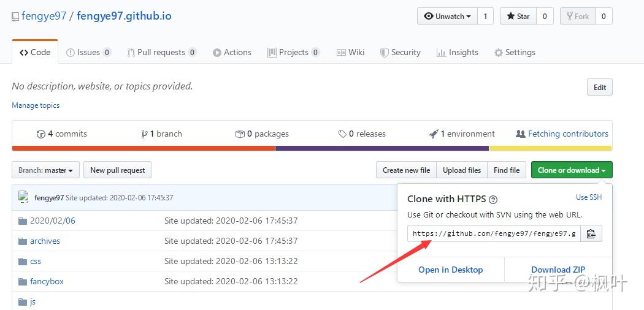
Task: Click the packages box icon
Action: (x=240, y=134)
